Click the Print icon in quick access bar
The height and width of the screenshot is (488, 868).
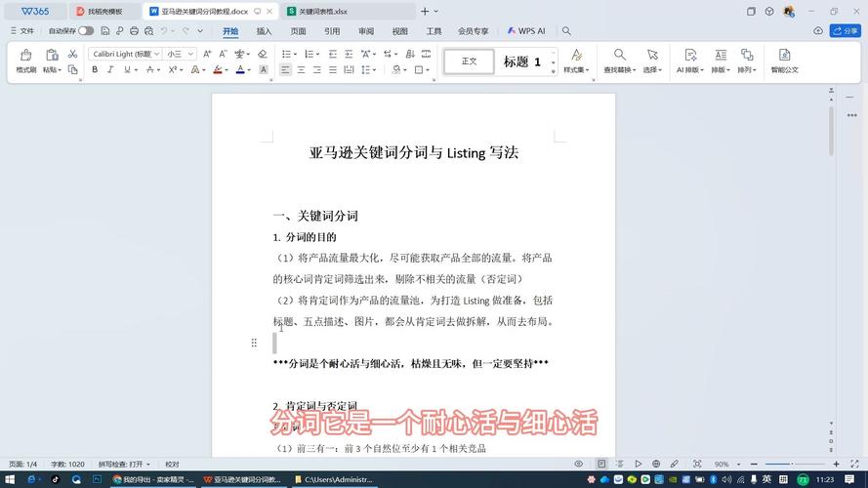coord(134,31)
